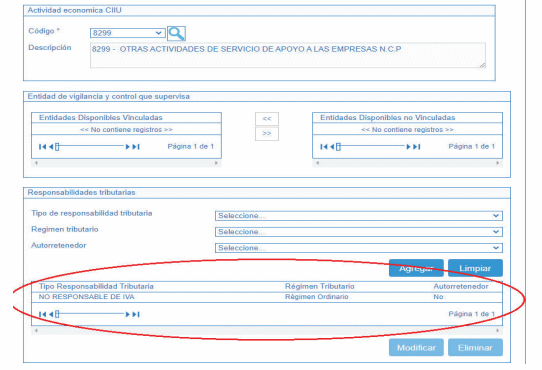Go to first page in Entidades Disponibles no Vinculadas
The height and width of the screenshot is (370, 542).
[324, 147]
